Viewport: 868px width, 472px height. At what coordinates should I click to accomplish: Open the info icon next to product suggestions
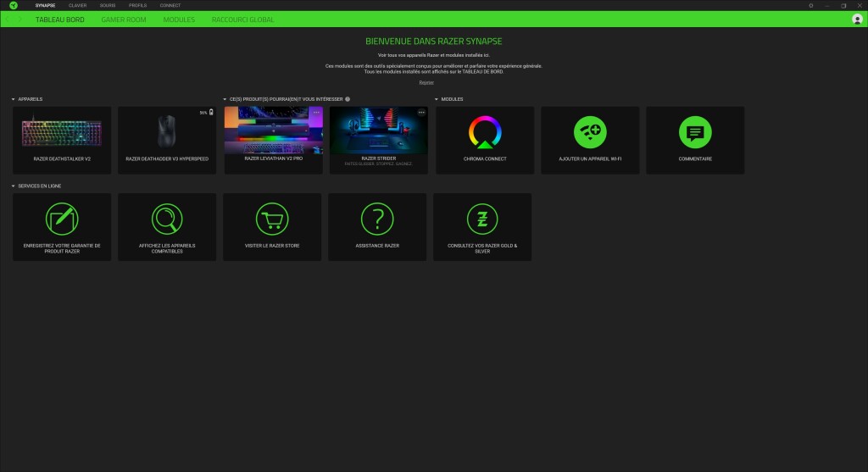(x=348, y=99)
